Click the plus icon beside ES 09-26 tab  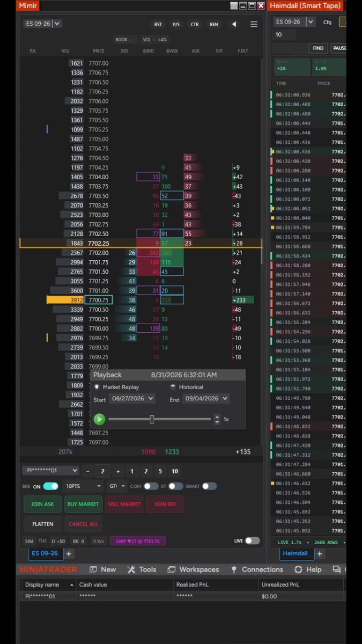69,553
